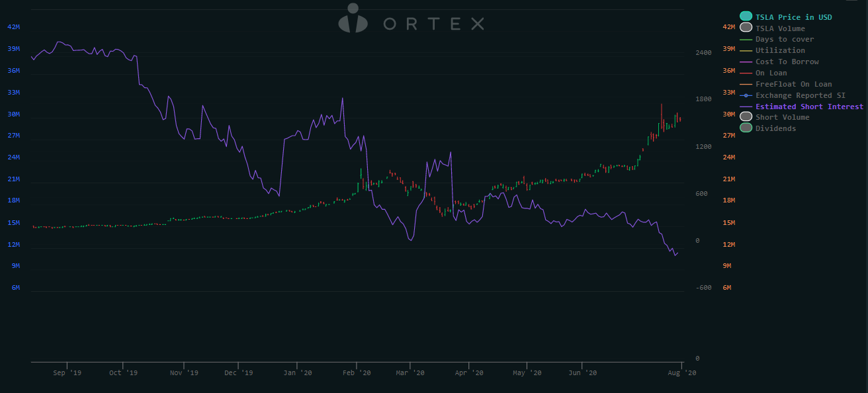This screenshot has width=868, height=393.
Task: Click the grey TSLA Volume legend marker
Action: pos(746,28)
